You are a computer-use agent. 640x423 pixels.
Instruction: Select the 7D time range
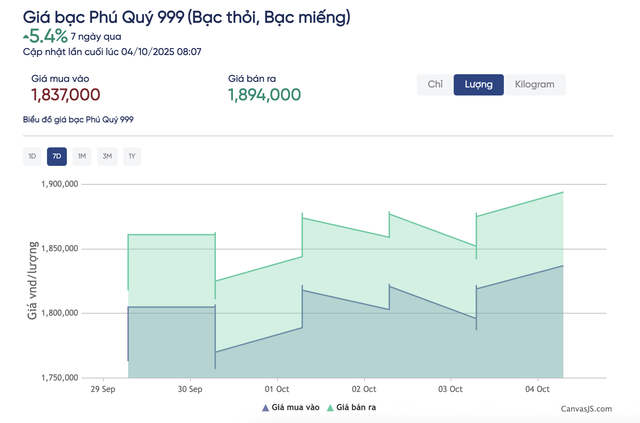pos(57,156)
